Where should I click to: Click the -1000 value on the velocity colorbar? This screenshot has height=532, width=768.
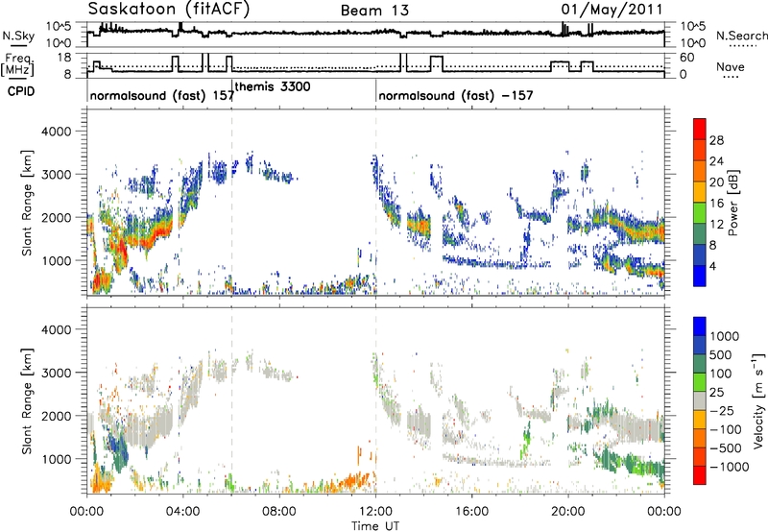[730, 467]
